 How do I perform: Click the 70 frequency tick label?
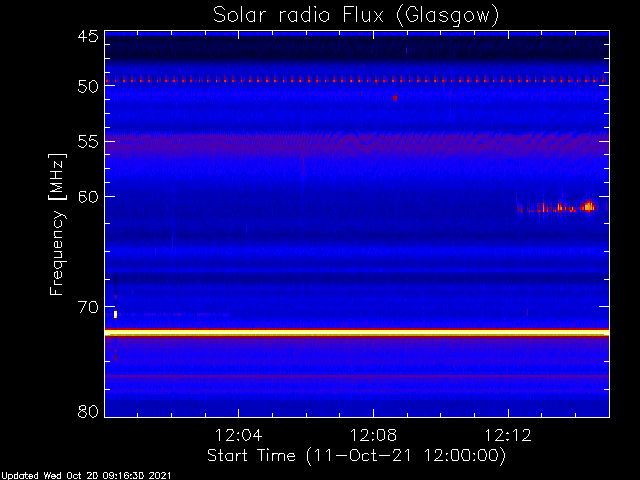[x=88, y=307]
